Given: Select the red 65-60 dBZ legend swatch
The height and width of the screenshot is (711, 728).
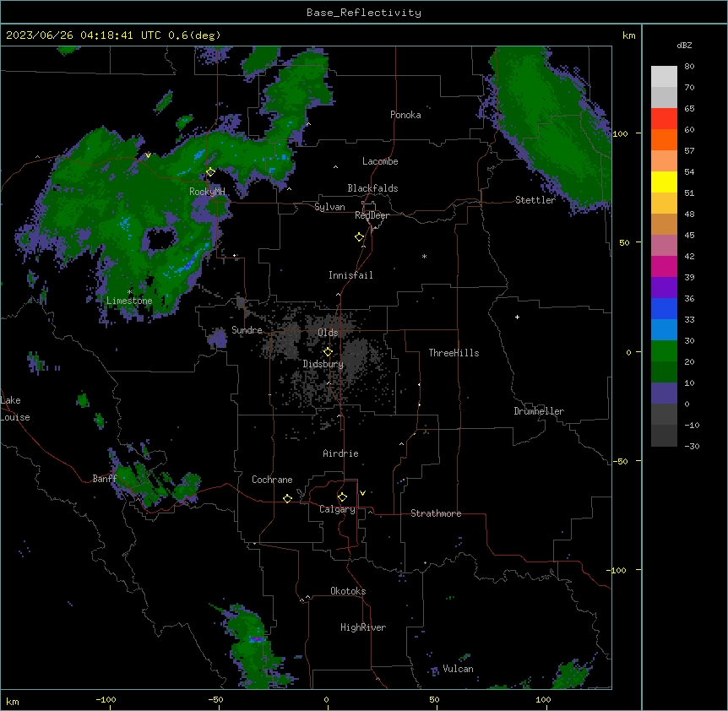Looking at the screenshot, I should [x=664, y=119].
